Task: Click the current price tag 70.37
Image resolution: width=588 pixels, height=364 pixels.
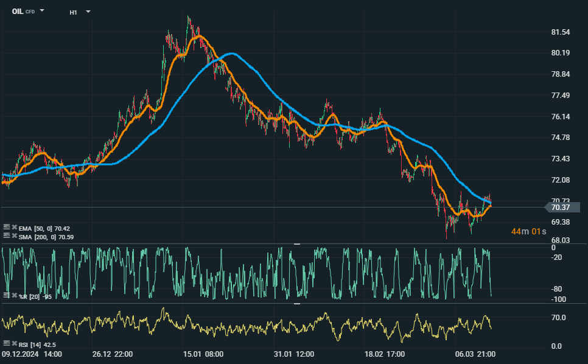Action: click(562, 208)
